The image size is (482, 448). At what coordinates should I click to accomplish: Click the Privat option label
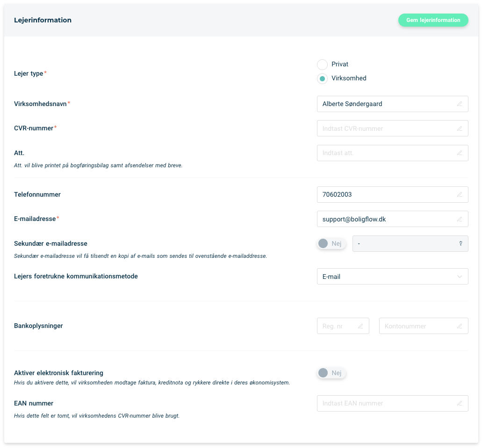(x=340, y=64)
